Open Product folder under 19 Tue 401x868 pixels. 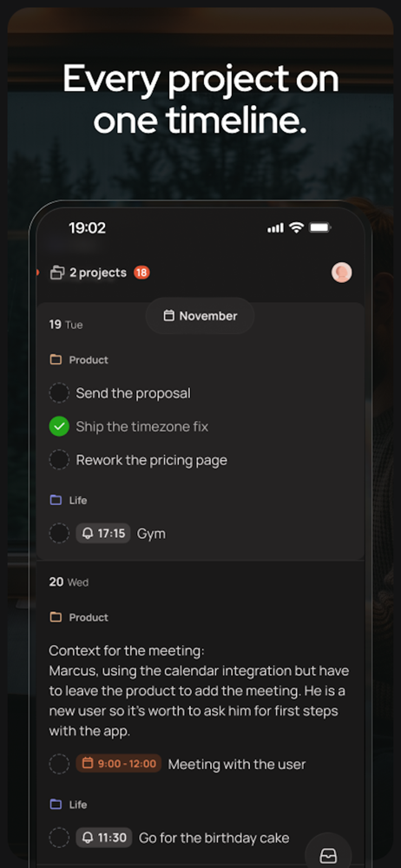click(79, 360)
